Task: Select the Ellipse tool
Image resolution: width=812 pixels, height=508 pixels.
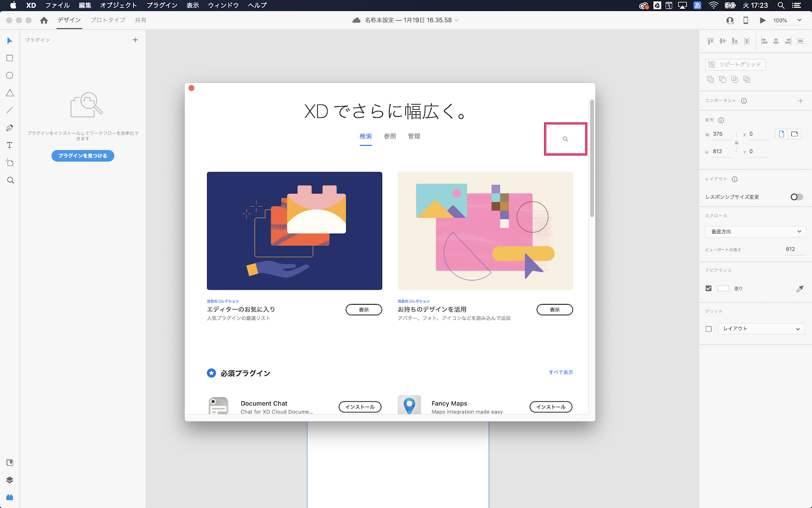Action: point(10,76)
